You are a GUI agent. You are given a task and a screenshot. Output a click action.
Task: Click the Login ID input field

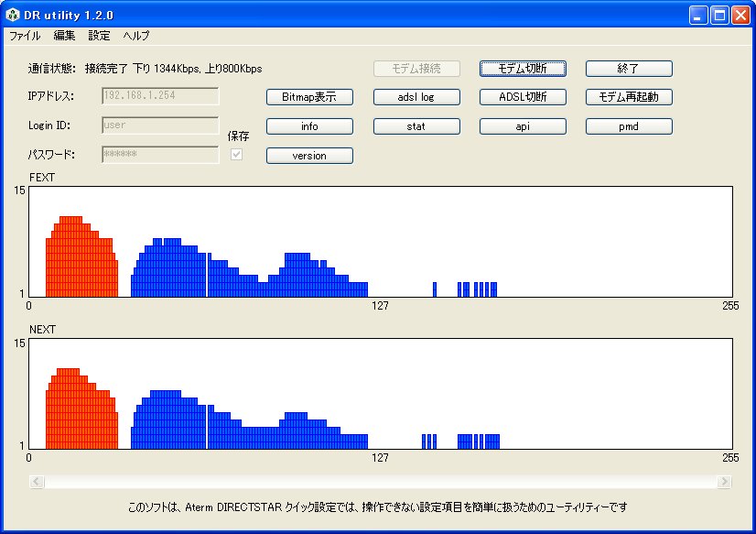tap(160, 125)
